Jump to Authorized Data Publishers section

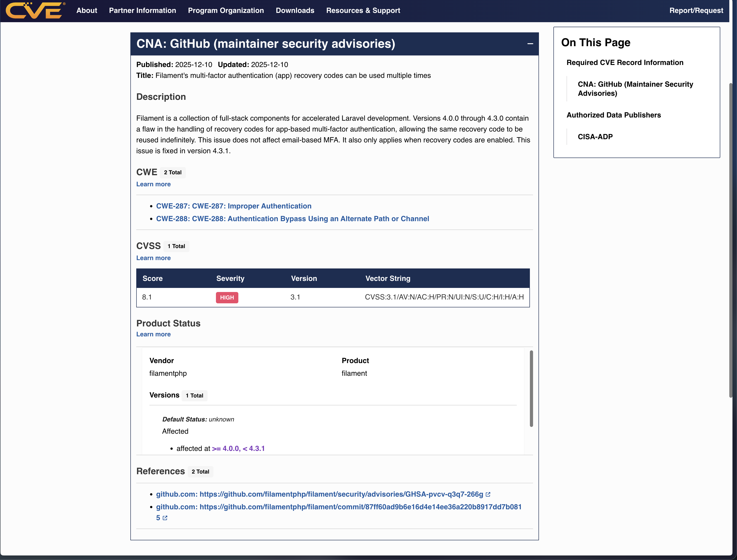click(613, 115)
